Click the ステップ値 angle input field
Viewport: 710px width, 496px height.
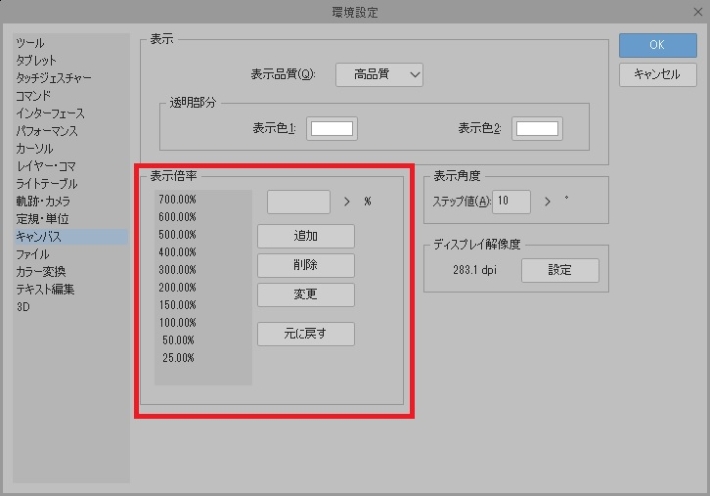(511, 202)
